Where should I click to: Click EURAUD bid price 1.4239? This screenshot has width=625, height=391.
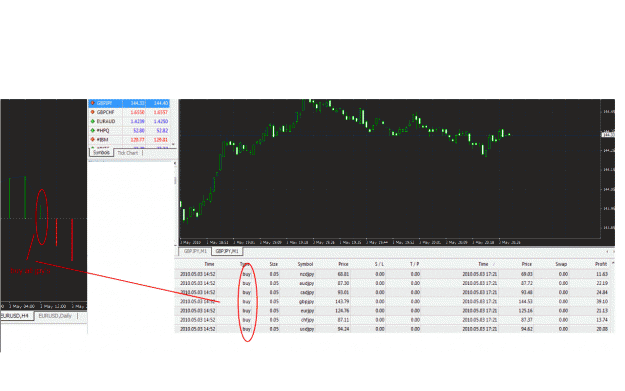(138, 122)
